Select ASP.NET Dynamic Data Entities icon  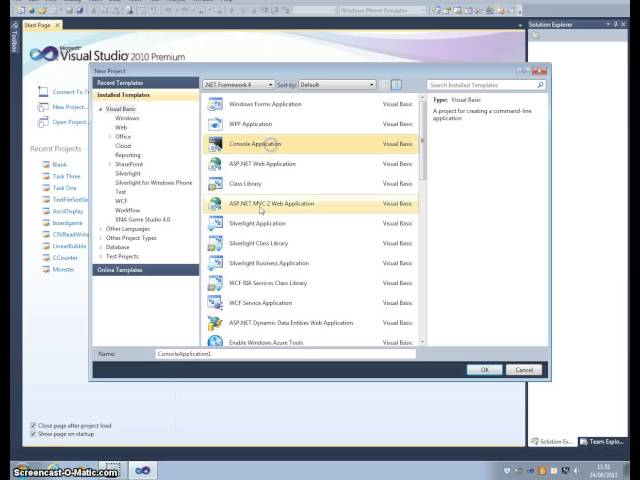pyautogui.click(x=215, y=323)
